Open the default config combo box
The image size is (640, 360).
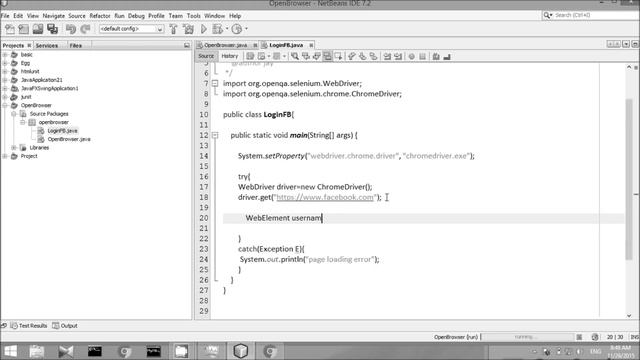click(x=131, y=29)
